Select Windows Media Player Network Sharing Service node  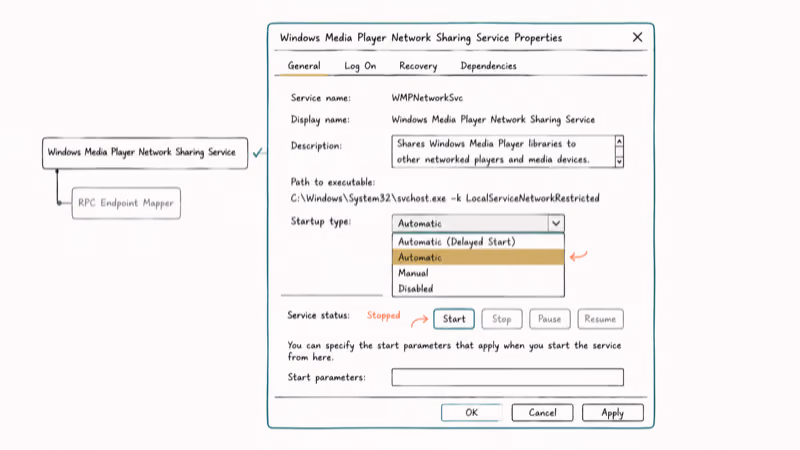(x=145, y=153)
